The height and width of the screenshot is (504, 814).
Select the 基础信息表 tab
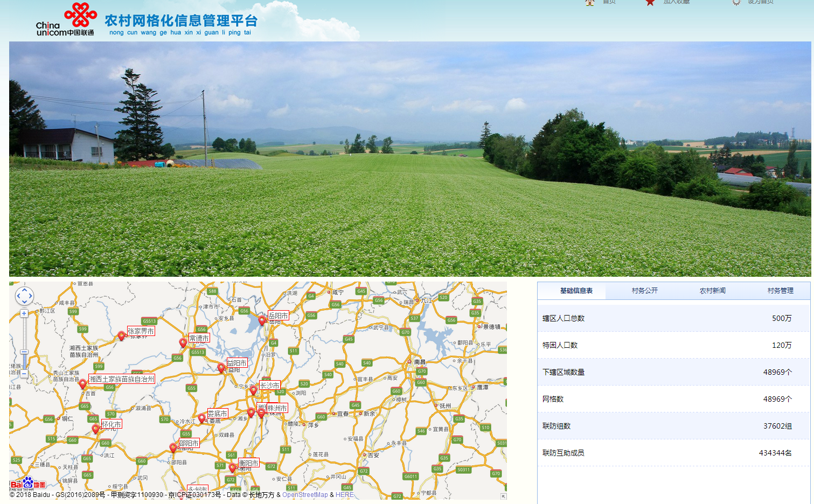pos(576,291)
